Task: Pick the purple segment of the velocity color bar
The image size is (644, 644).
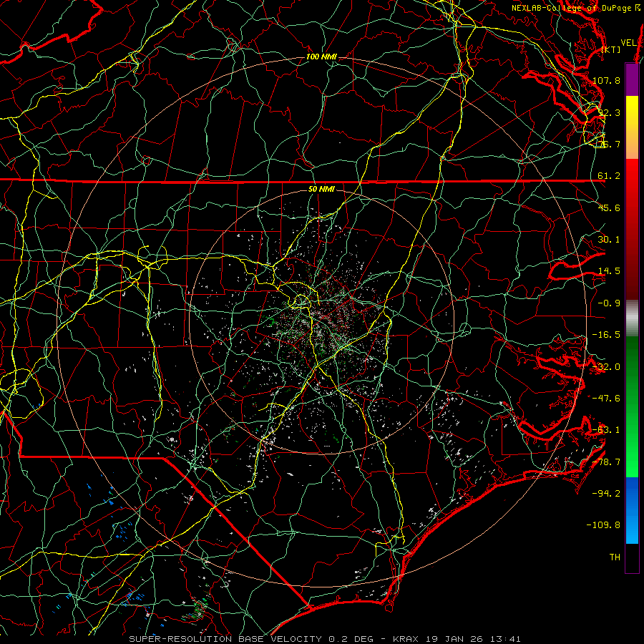Action: [x=632, y=79]
